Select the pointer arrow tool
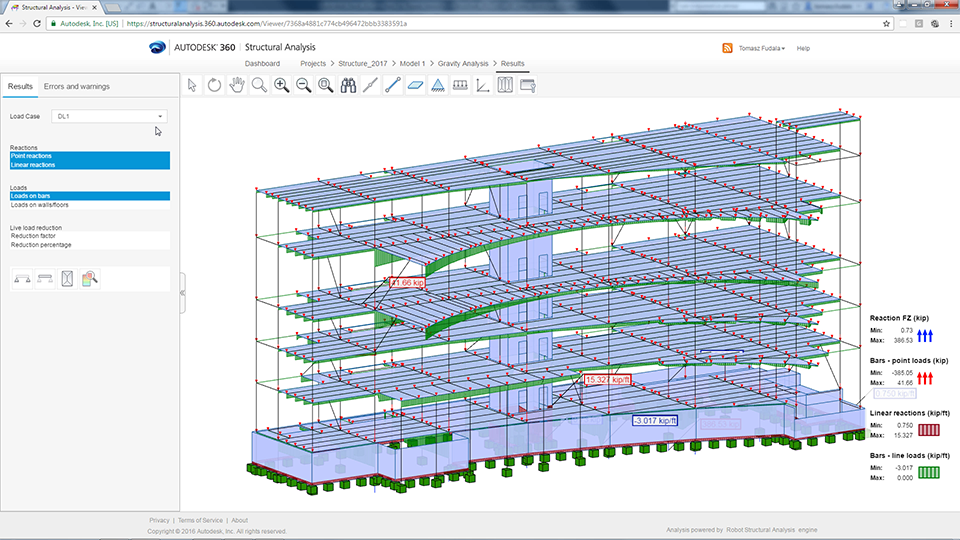The width and height of the screenshot is (960, 540). coord(193,86)
